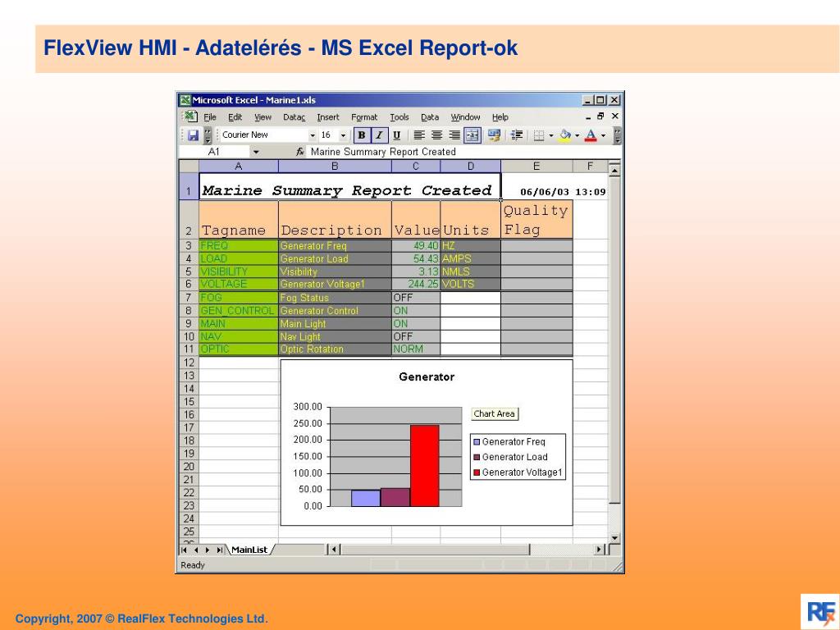Open the Help menu
The image size is (840, 630).
pos(500,116)
